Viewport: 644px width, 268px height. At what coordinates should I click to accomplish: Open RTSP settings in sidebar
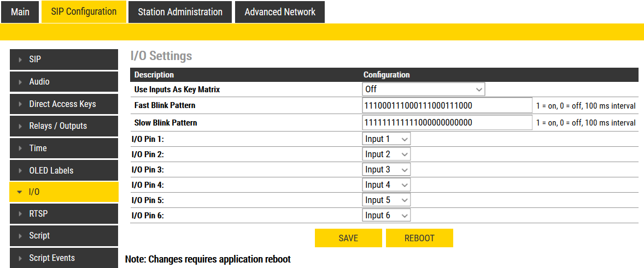[63, 214]
